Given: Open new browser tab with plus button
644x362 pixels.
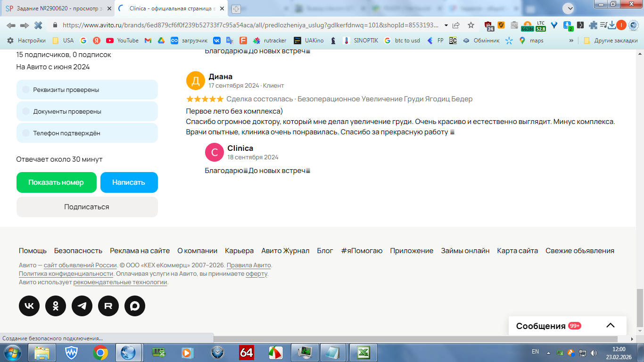Looking at the screenshot, I should pyautogui.click(x=236, y=8).
